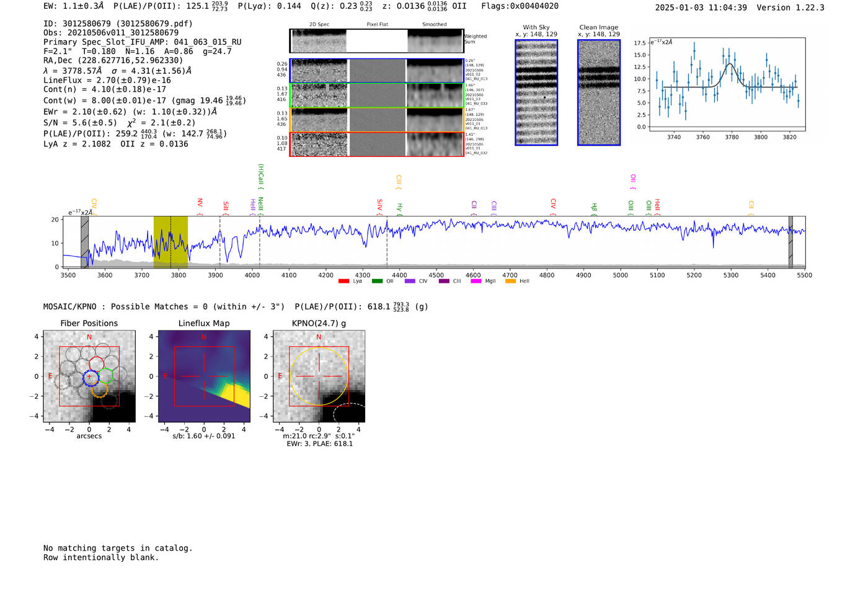Viewport: 868px width, 591px height.
Task: Click the red HeII marker near 5100
Action: click(x=657, y=207)
